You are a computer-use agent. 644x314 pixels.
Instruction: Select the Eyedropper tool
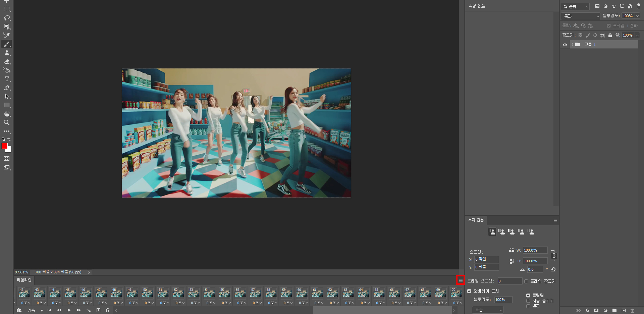(x=7, y=35)
